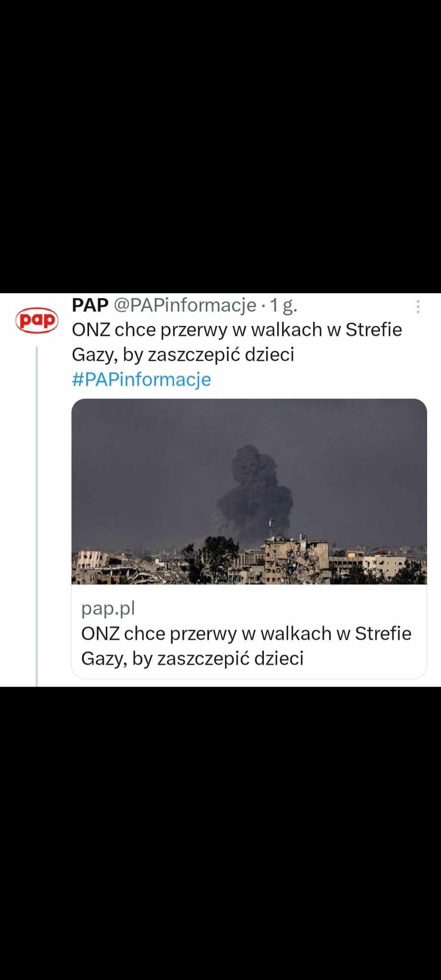Viewport: 441px width, 980px height.
Task: Click the @PAPinformacje account handle
Action: click(185, 305)
